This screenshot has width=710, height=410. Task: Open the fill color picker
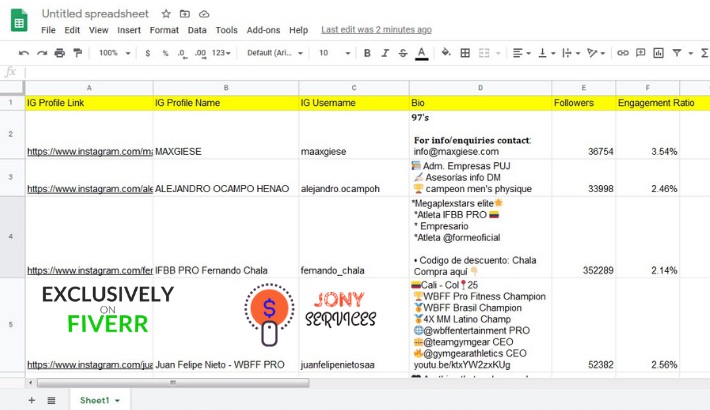click(446, 53)
